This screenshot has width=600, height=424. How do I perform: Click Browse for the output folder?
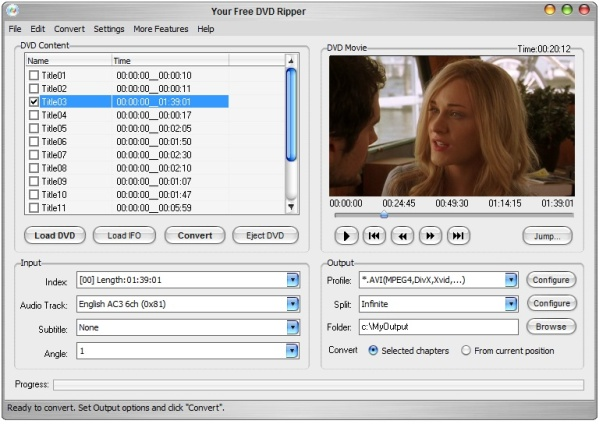coord(551,327)
